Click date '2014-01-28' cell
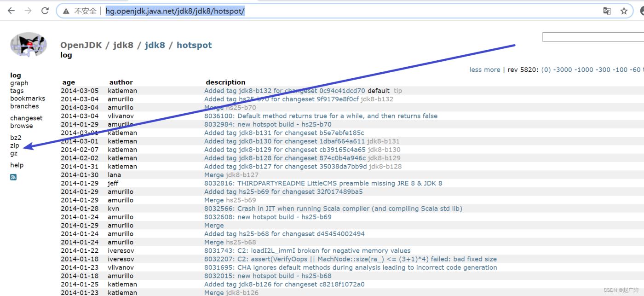This screenshot has height=296, width=644. [80, 209]
